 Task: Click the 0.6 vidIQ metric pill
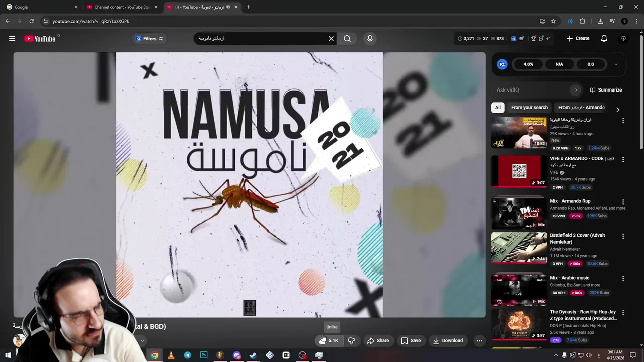click(591, 64)
